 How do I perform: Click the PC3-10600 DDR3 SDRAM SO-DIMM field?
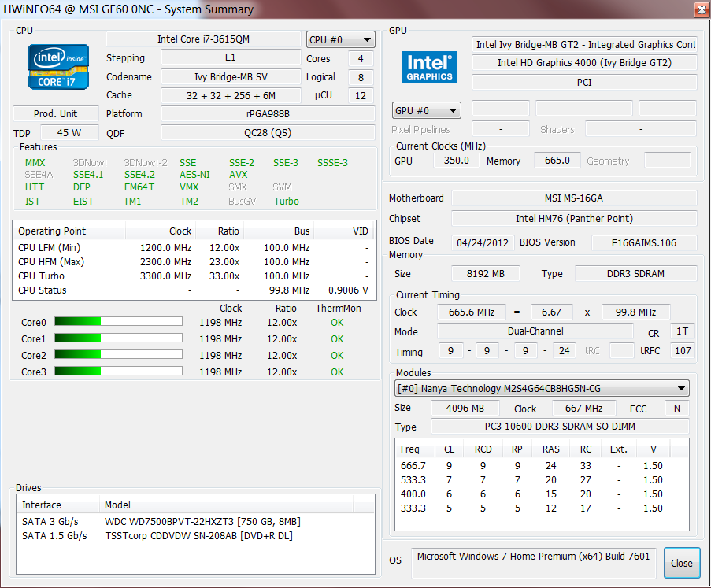coord(560,426)
